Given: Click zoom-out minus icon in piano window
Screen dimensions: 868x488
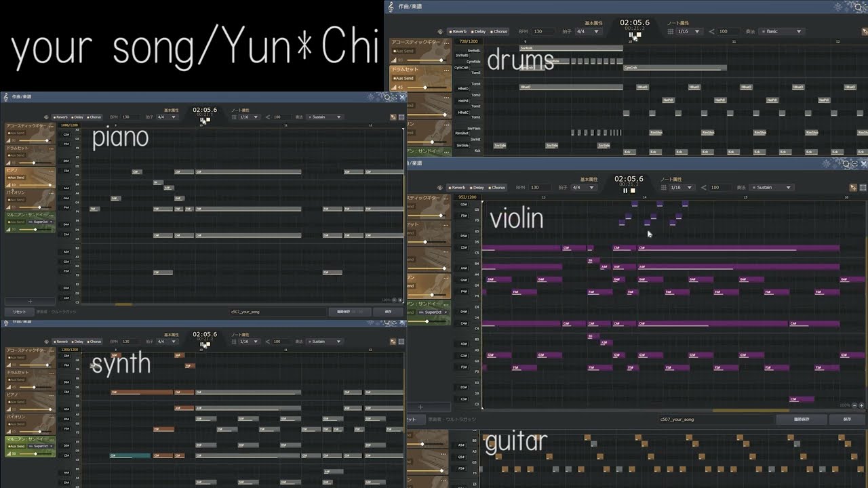Looking at the screenshot, I should coord(393,300).
